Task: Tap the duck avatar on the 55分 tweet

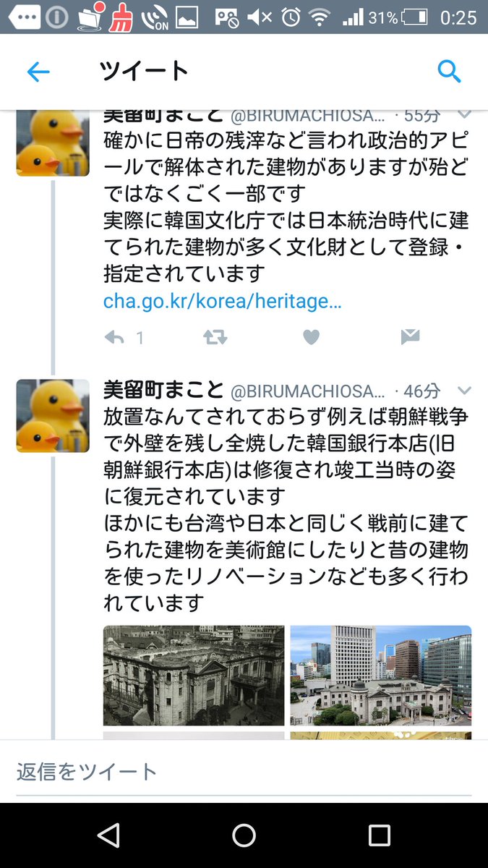Action: pyautogui.click(x=53, y=143)
